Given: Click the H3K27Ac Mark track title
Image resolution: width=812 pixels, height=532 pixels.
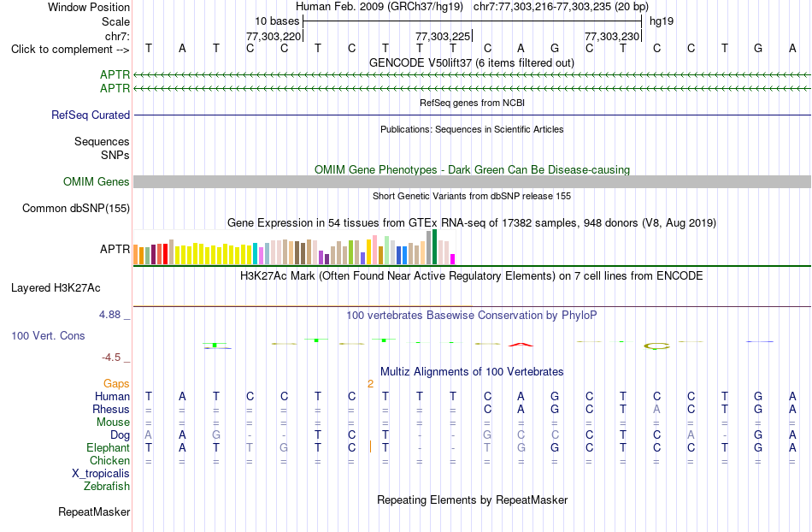Looking at the screenshot, I should coord(472,275).
